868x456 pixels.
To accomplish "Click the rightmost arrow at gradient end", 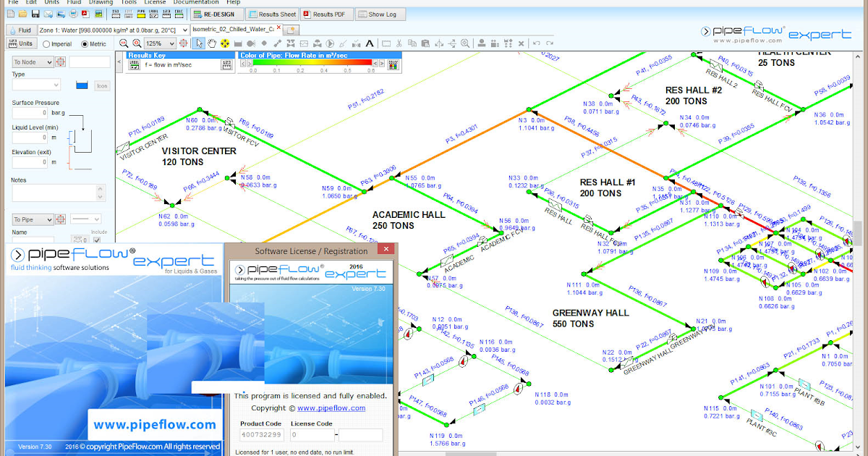I will click(x=381, y=63).
